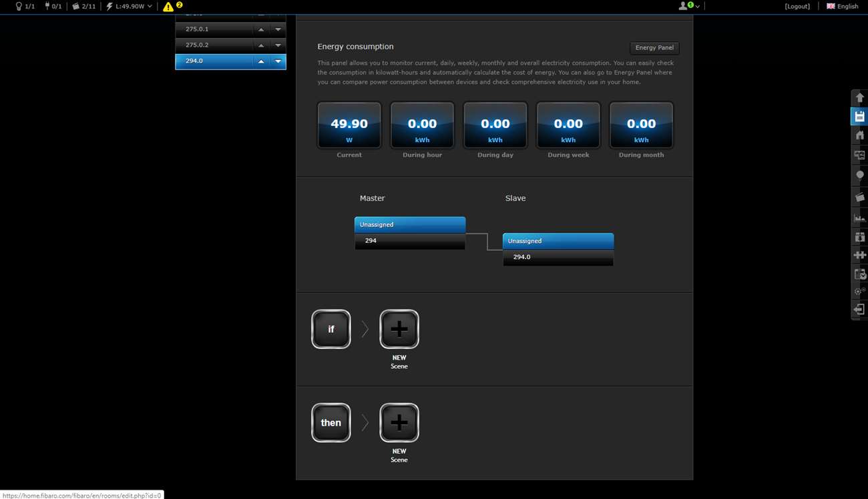Click the puzzle piece plugins icon
Viewport: 868px width, 499px height.
(x=859, y=255)
